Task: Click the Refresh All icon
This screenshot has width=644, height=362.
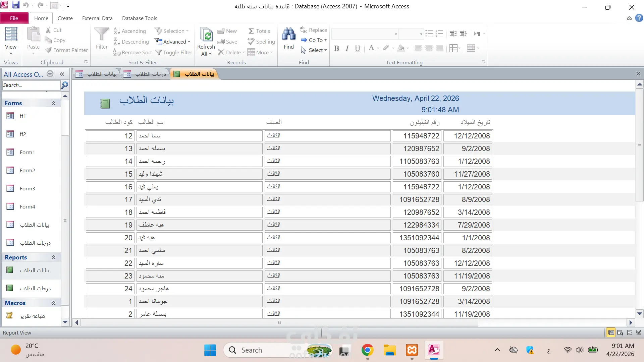Action: pos(206,35)
